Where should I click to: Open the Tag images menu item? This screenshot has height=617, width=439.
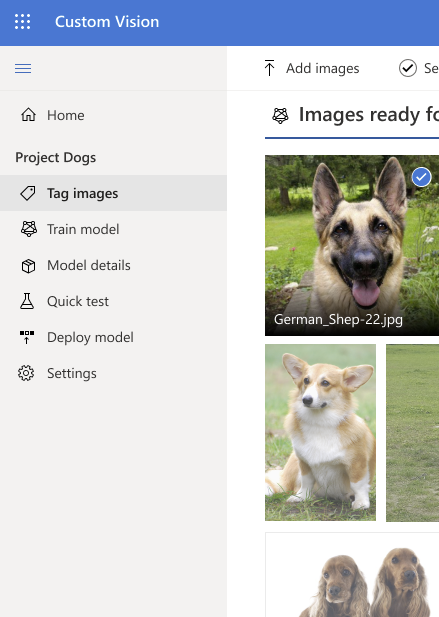coord(113,193)
